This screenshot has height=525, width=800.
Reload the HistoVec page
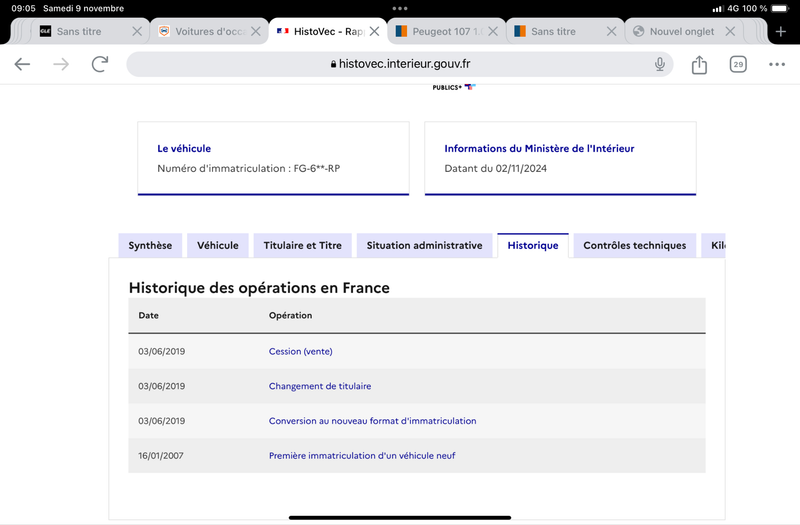100,64
